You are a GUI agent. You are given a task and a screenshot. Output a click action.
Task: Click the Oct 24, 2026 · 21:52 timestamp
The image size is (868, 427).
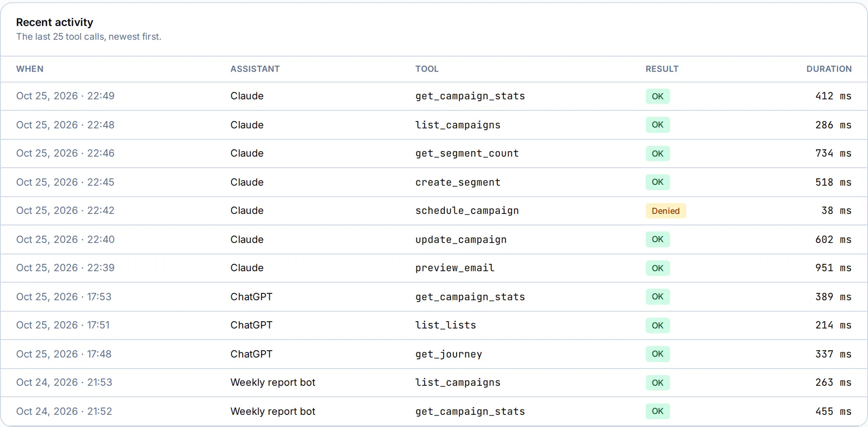pos(64,411)
